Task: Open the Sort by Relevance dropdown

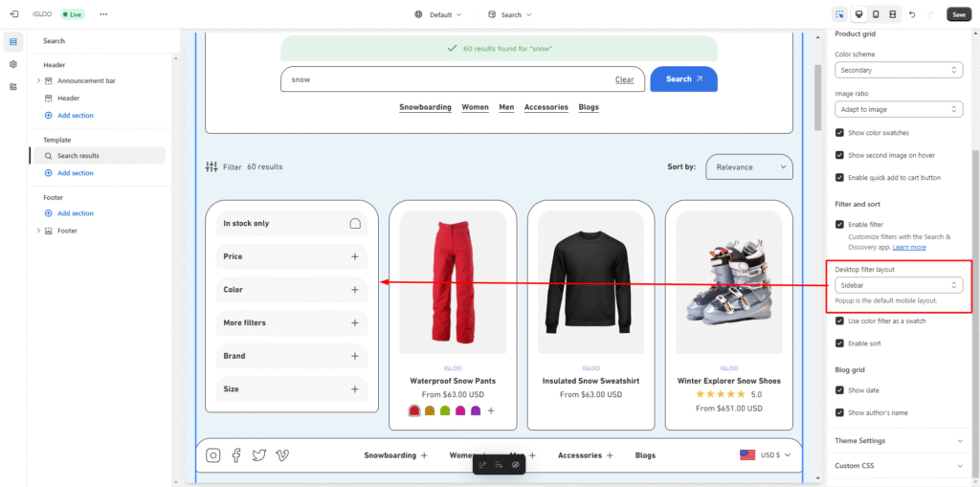Action: [x=748, y=167]
